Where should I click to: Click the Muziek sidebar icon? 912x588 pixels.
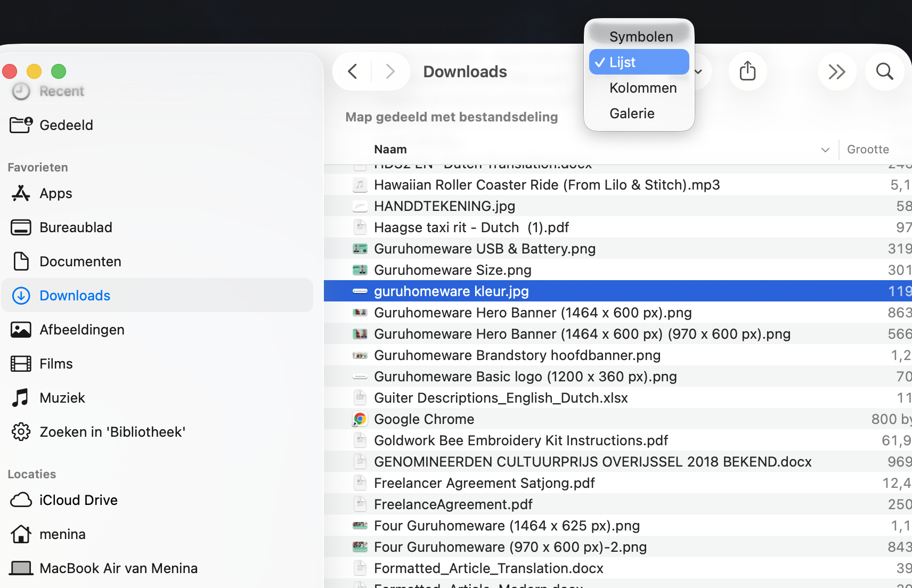click(21, 397)
